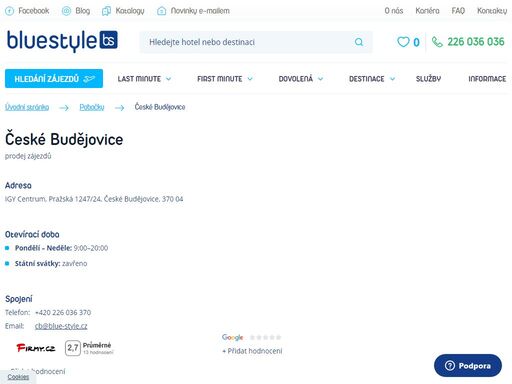Image resolution: width=512 pixels, height=384 pixels.
Task: Click the Katalogy icon
Action: (x=106, y=11)
